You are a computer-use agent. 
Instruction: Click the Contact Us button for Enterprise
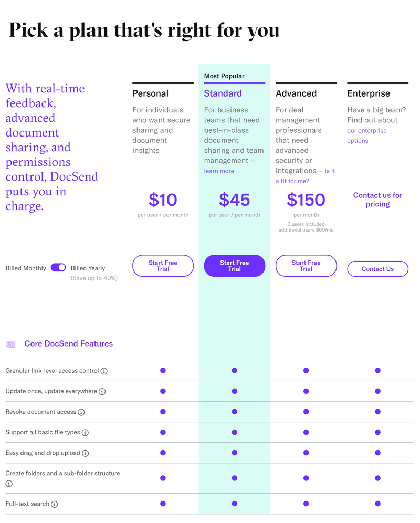[x=377, y=269]
